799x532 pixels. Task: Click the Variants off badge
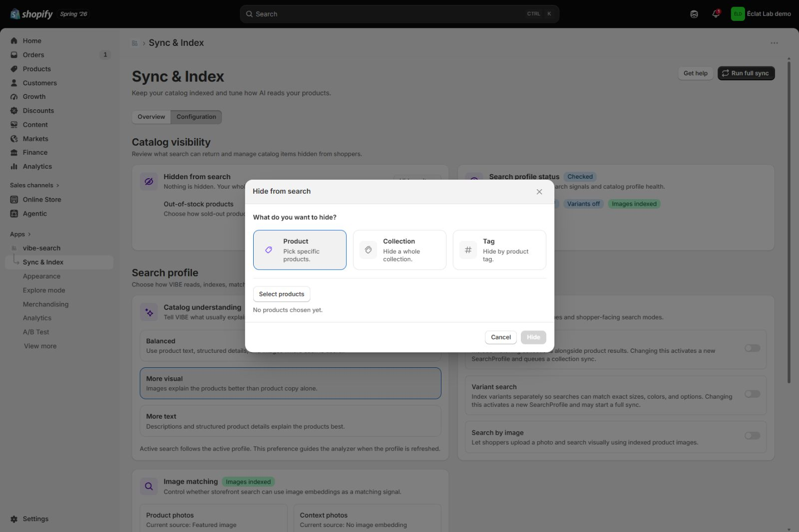(x=583, y=204)
